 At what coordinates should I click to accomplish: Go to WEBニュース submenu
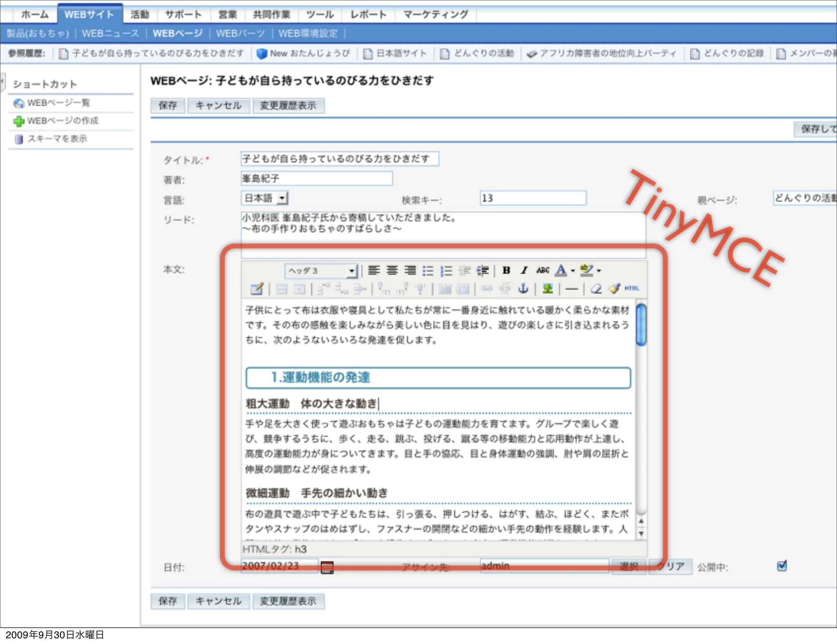pos(110,33)
